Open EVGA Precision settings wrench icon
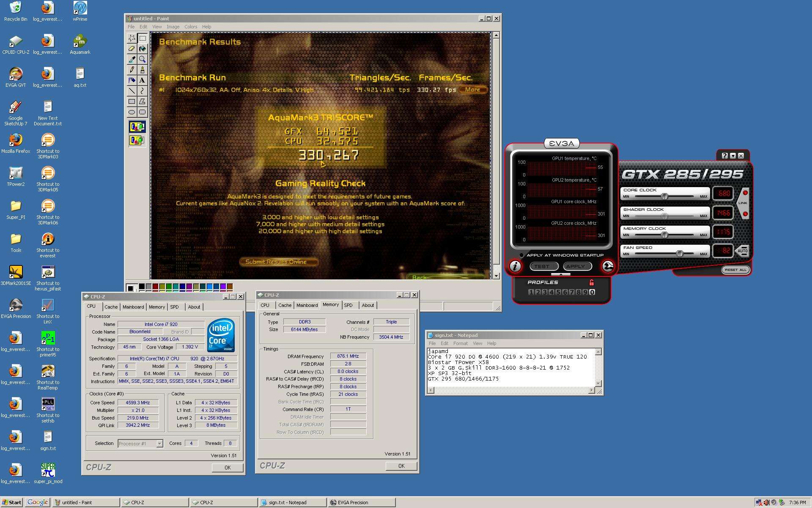The width and height of the screenshot is (812, 508). [608, 266]
